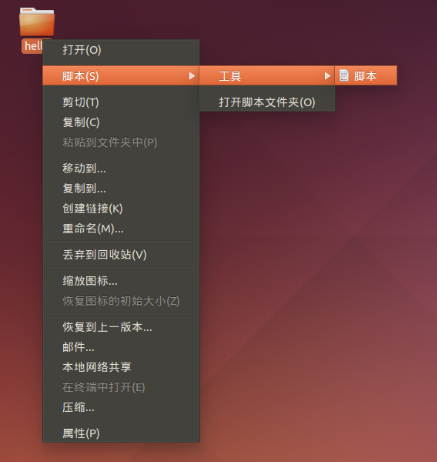Viewport: 437px width, 462px height.
Task: Click the greyed 恢复图标的初始大小(Z) entry
Action: point(121,301)
